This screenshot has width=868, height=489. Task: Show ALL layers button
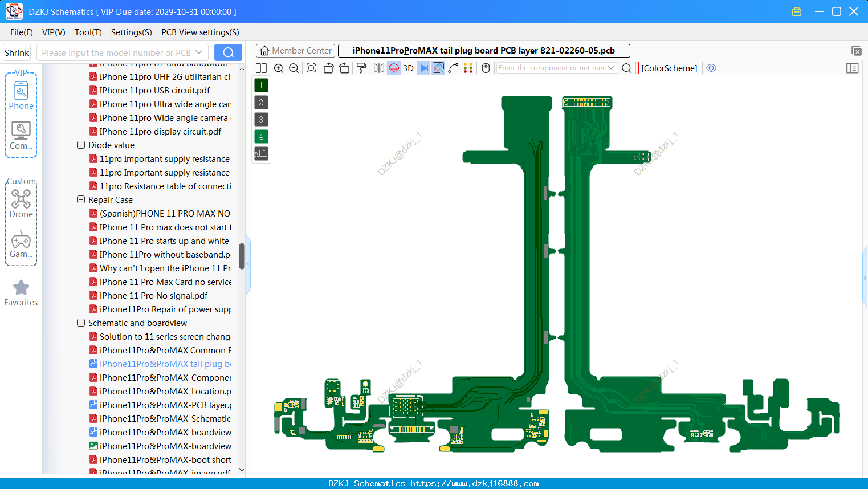(x=261, y=153)
